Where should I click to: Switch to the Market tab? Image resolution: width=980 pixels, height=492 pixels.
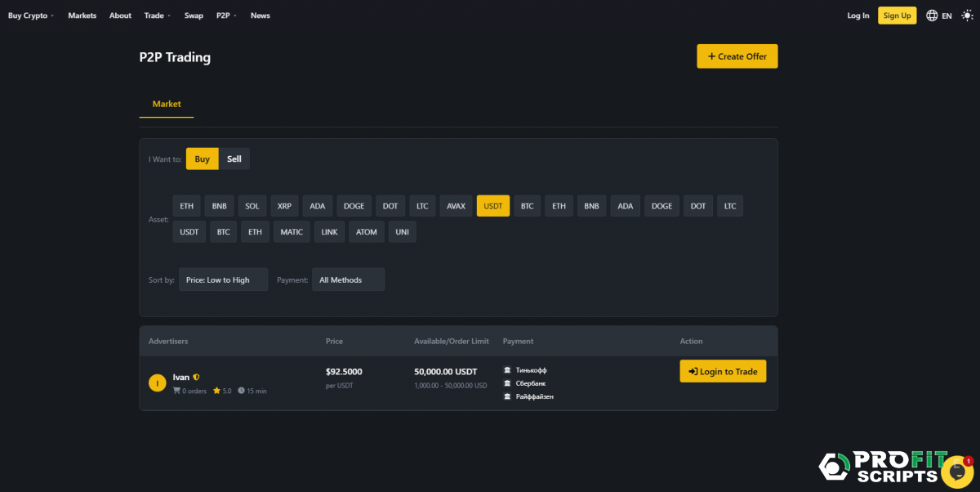[x=167, y=105]
